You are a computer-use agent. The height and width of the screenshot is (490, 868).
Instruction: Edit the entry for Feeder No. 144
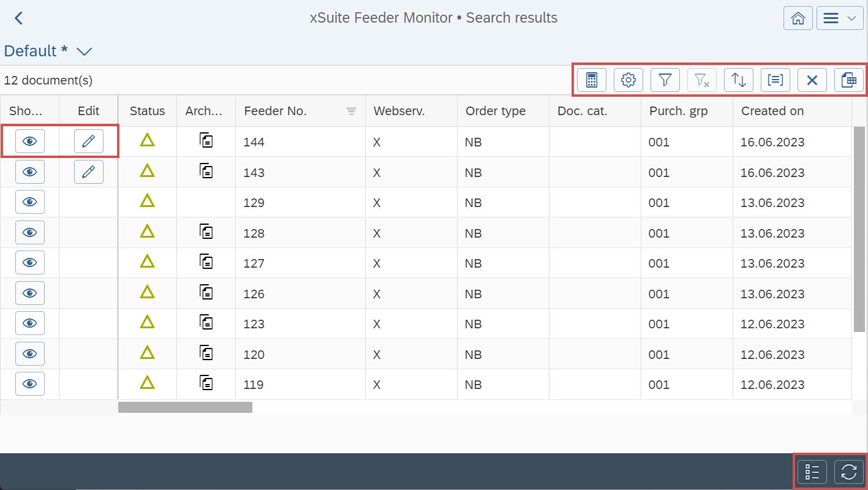88,141
